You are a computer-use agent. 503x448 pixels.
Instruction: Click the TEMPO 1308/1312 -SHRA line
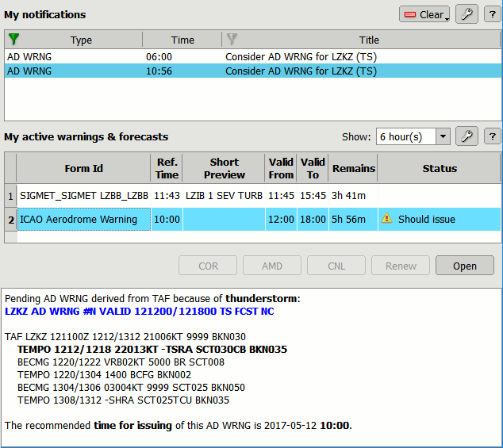tap(123, 400)
